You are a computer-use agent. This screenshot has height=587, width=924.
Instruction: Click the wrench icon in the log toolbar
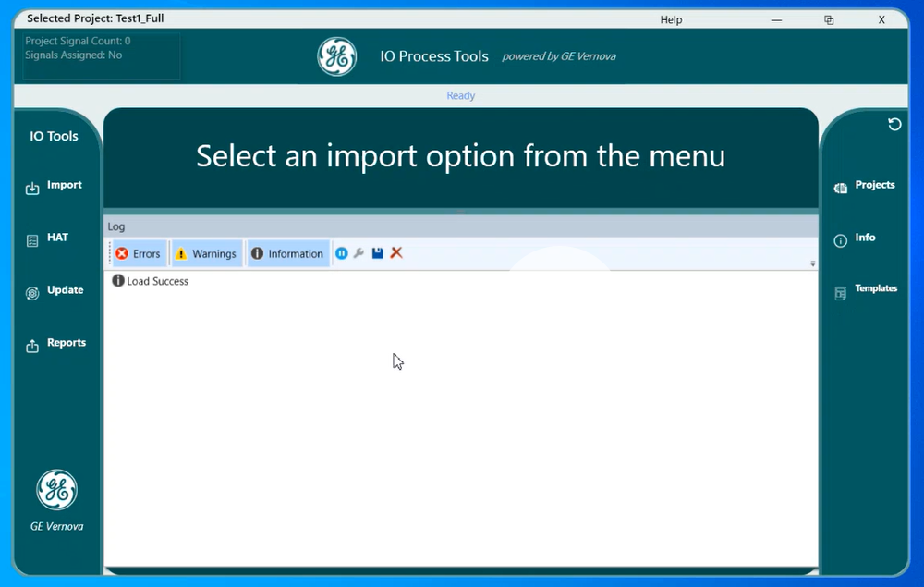359,253
